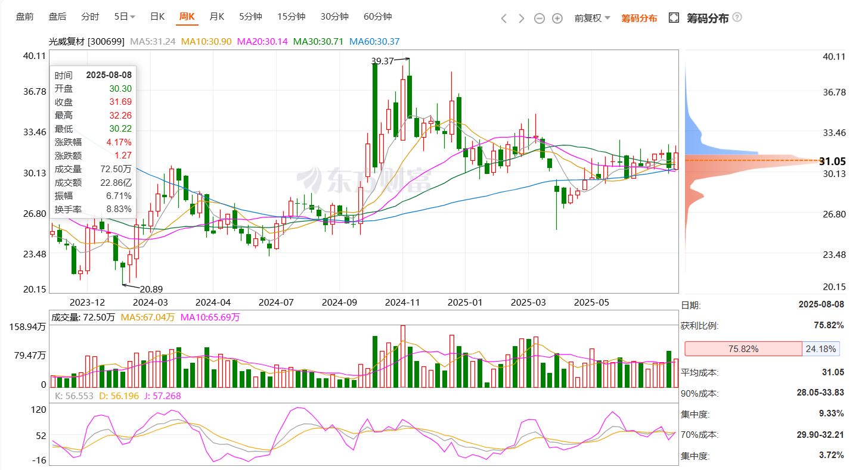Click the date 2025-08-08 in chip panel

pos(821,304)
